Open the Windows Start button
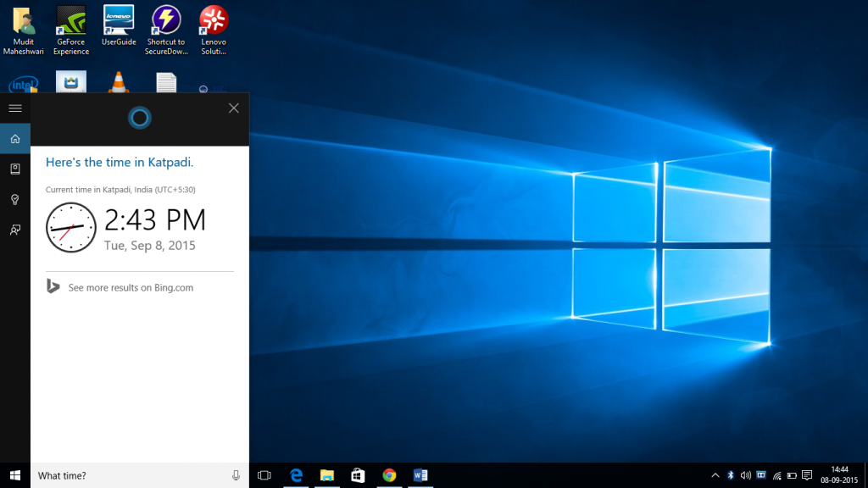 tap(15, 475)
